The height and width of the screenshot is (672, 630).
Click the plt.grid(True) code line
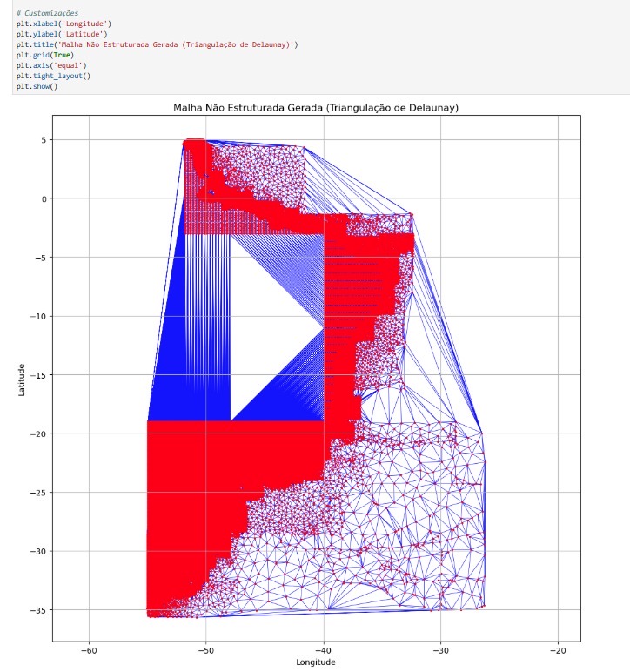45,55
